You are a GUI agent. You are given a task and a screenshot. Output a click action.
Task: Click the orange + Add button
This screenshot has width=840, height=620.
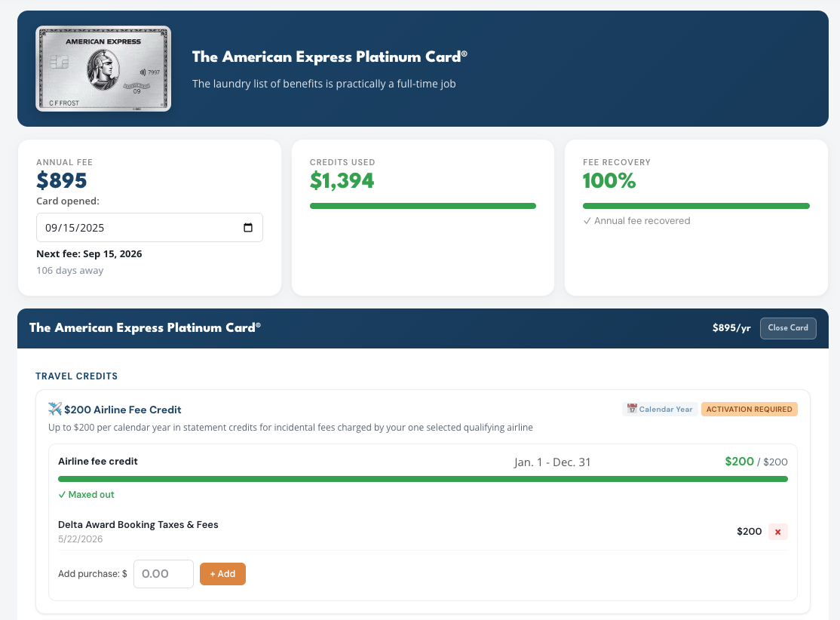[223, 574]
